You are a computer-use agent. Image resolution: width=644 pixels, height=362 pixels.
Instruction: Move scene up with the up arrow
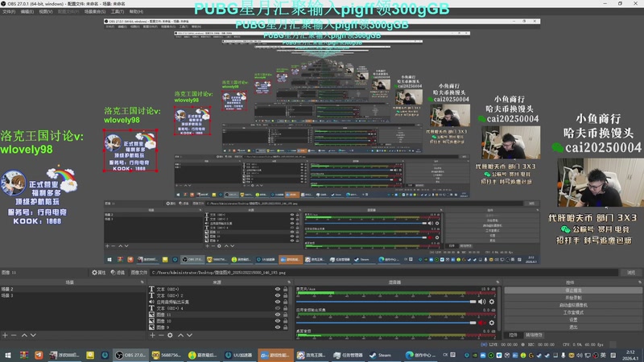[24, 335]
